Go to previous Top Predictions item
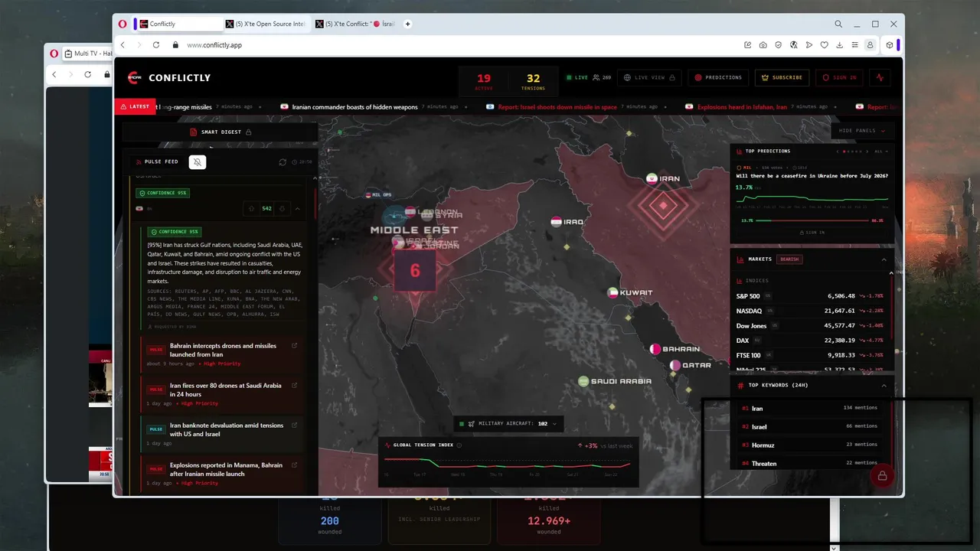The height and width of the screenshot is (551, 980). click(838, 152)
